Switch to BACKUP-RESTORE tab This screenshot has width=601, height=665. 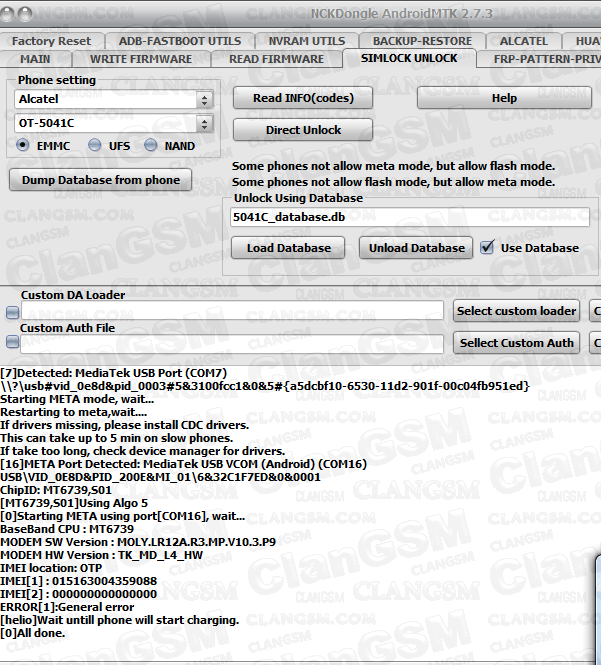pos(422,41)
